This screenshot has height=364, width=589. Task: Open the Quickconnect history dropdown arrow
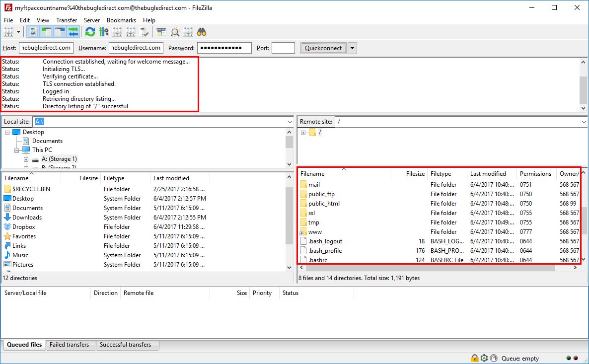pos(352,48)
